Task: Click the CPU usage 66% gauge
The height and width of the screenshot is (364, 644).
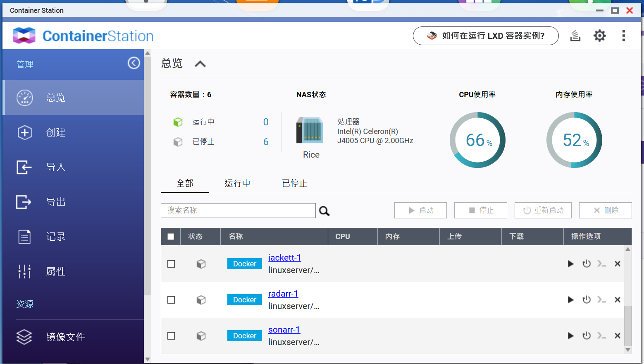Action: (x=477, y=140)
